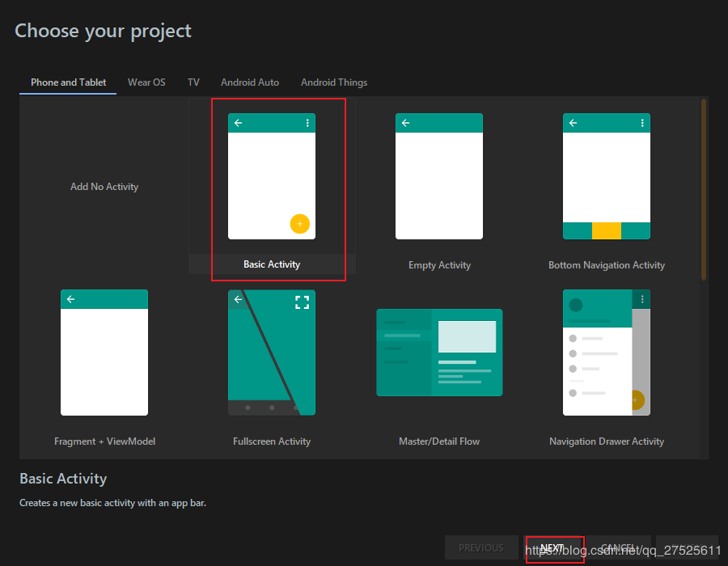Pick the Bottom Navigation Activity template
The height and width of the screenshot is (566, 728).
(x=607, y=176)
